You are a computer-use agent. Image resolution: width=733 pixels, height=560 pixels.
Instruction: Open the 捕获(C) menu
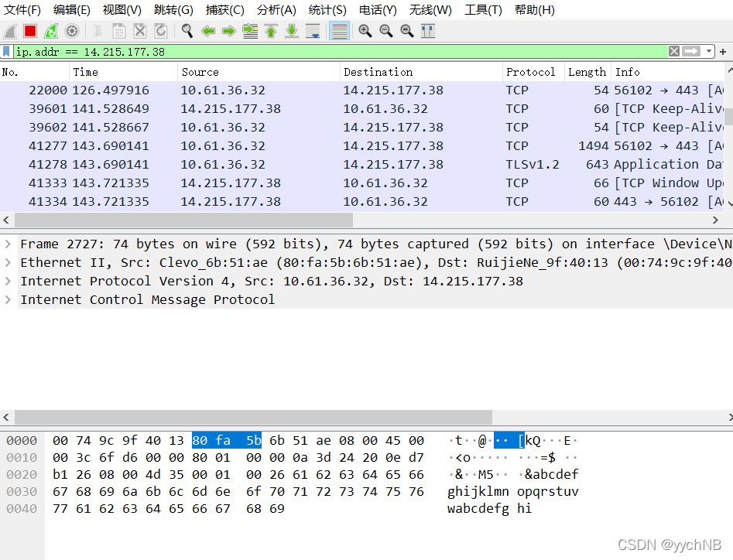(225, 10)
